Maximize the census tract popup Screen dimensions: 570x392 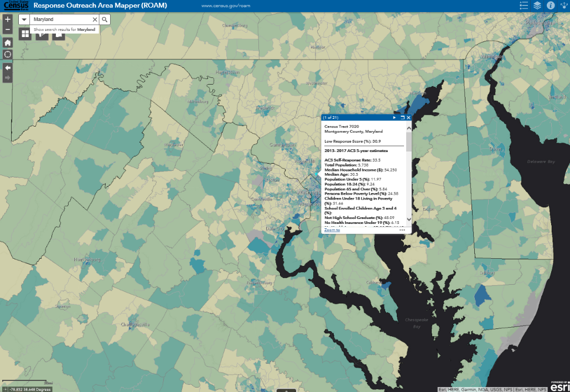click(x=402, y=118)
